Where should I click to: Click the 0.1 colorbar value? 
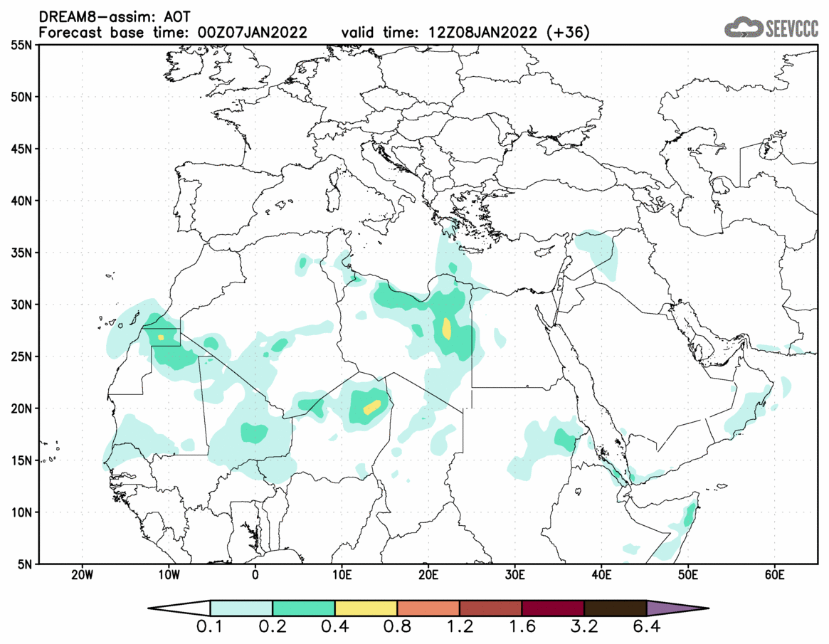(x=210, y=627)
